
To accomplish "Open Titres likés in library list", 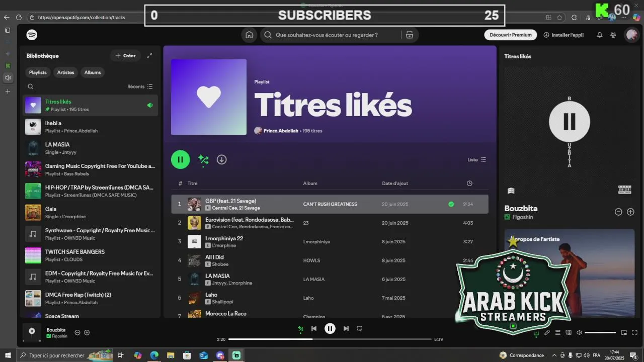I will click(x=91, y=105).
